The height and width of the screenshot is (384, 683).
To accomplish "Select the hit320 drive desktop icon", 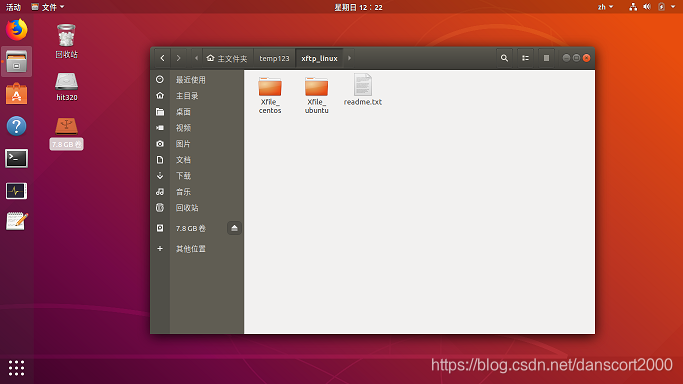I will [67, 87].
